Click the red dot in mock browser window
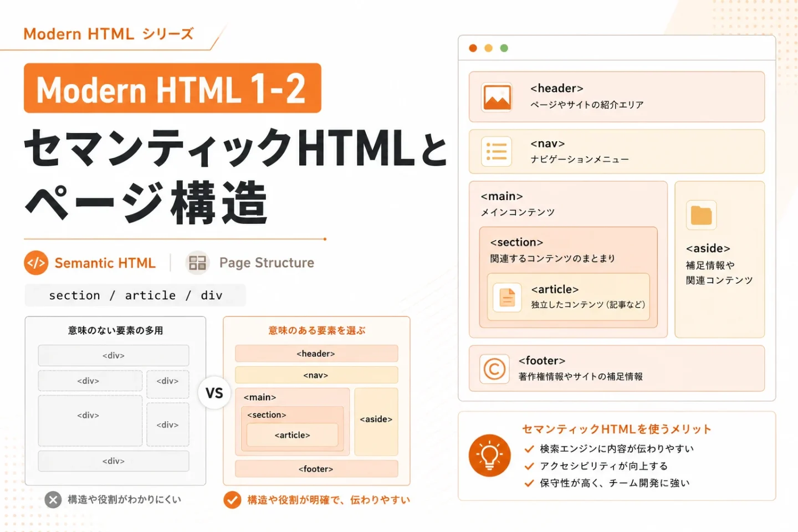 point(473,48)
